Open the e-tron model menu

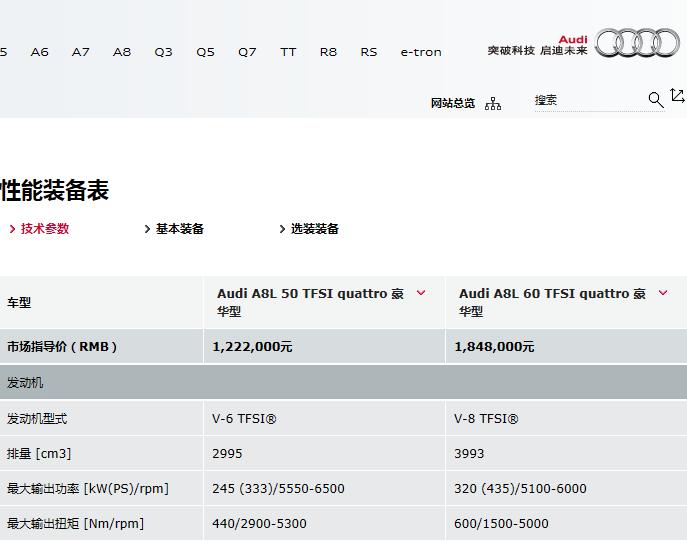[x=421, y=52]
